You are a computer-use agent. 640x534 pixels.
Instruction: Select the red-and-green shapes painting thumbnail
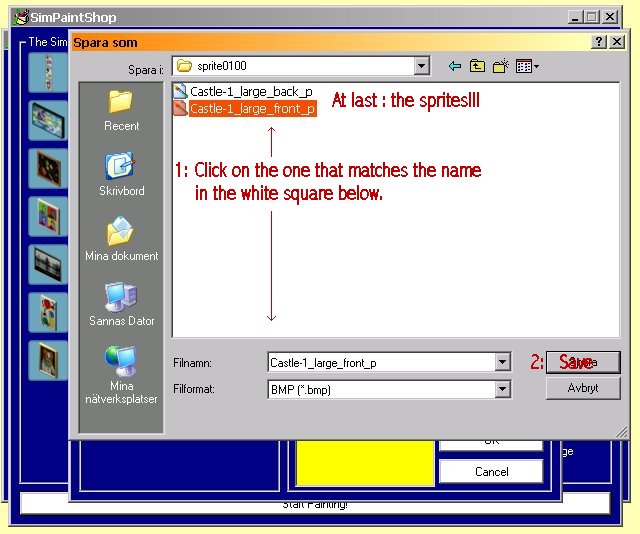pos(48,312)
